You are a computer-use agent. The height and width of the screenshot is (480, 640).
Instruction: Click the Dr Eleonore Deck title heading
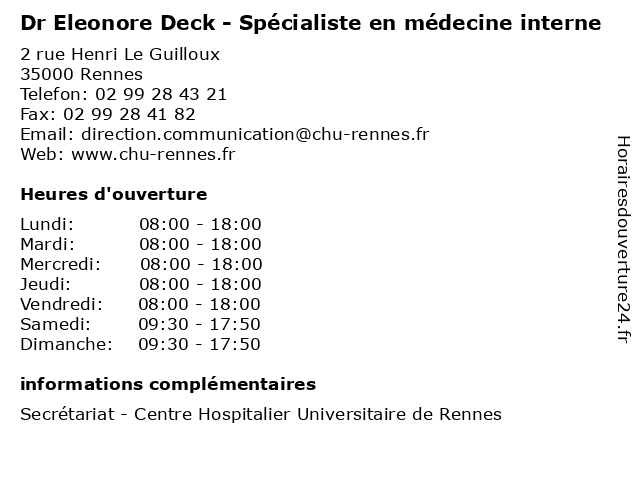point(310,22)
